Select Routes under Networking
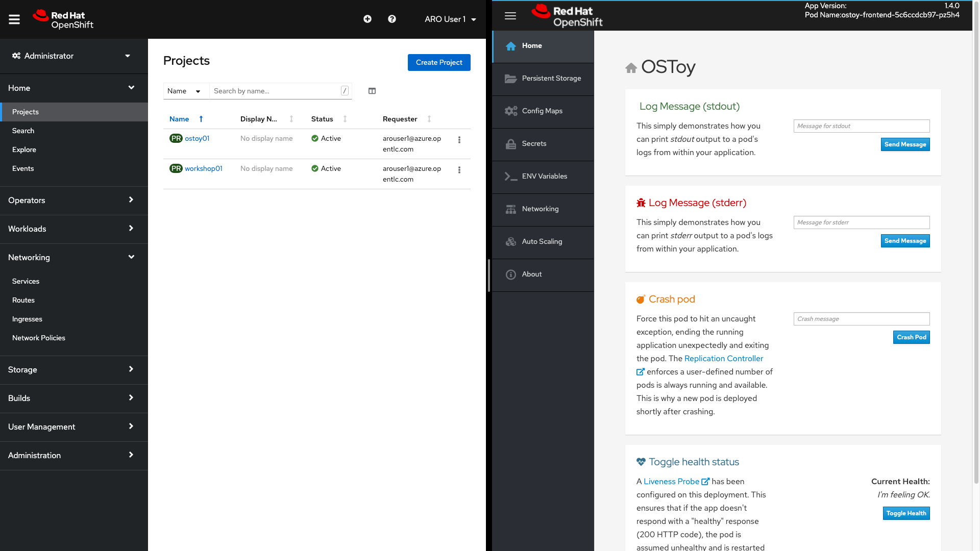This screenshot has height=551, width=980. [23, 300]
